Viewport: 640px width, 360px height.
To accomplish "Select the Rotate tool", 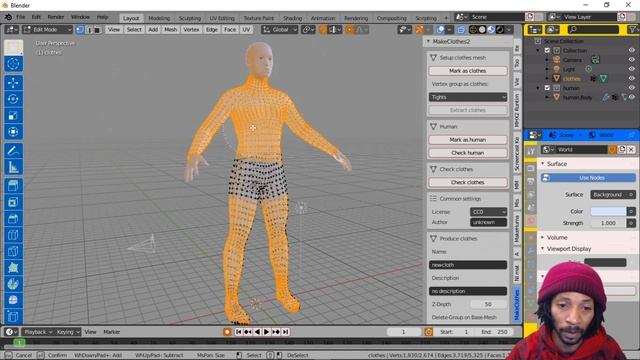I will (13, 99).
